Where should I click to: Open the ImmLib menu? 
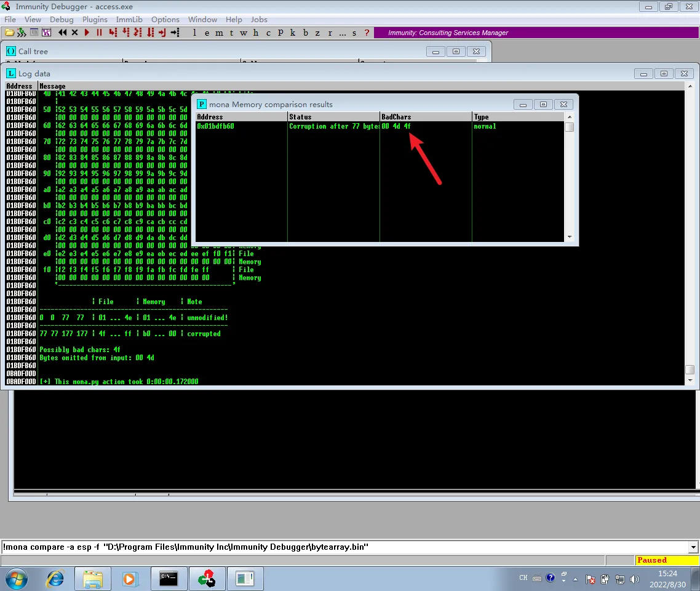[129, 19]
